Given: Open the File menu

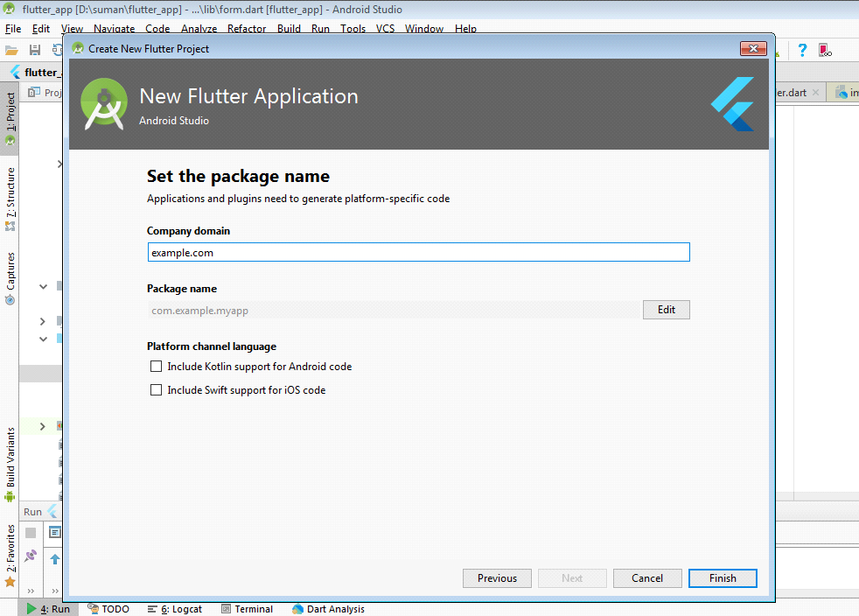Looking at the screenshot, I should pyautogui.click(x=13, y=29).
